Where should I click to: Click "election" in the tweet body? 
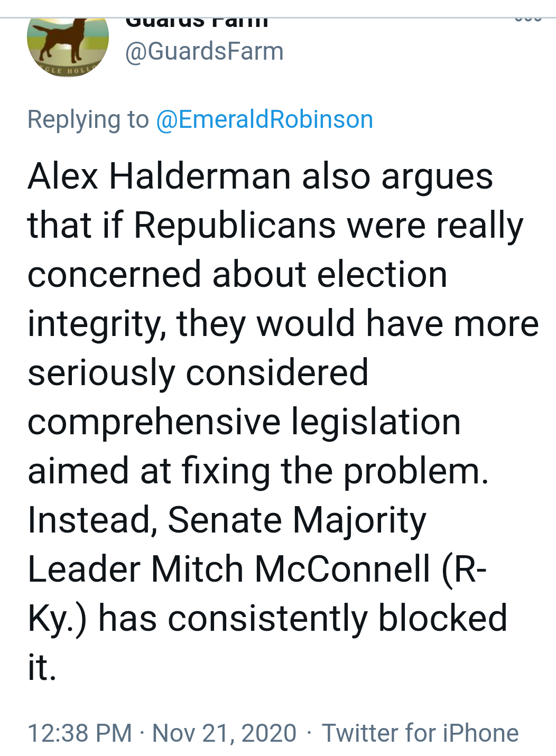[x=382, y=274]
